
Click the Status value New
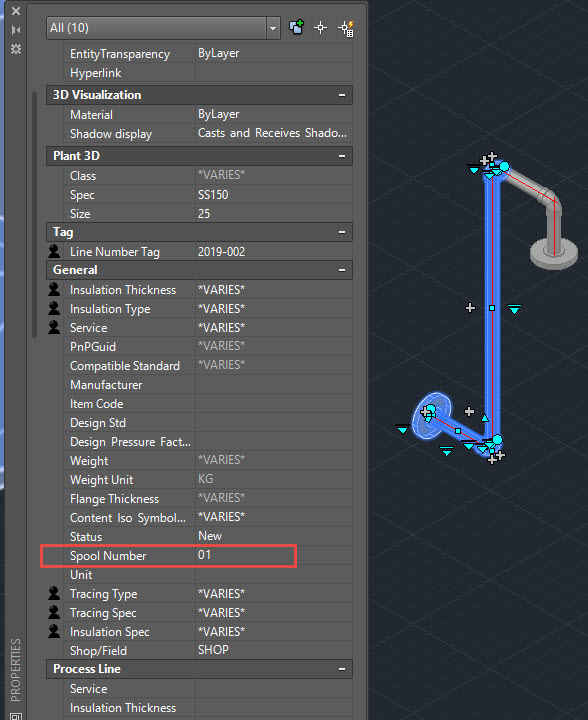click(210, 536)
